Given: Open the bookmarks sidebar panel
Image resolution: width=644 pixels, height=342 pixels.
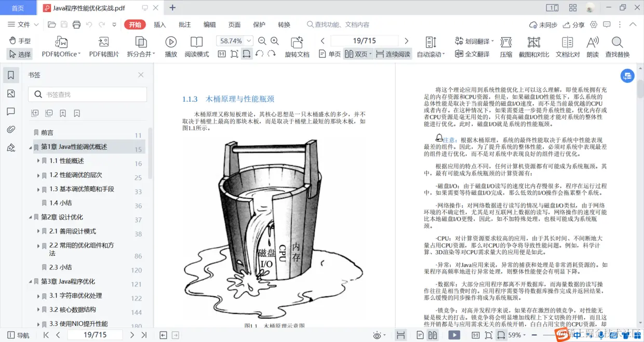Looking at the screenshot, I should coord(11,76).
